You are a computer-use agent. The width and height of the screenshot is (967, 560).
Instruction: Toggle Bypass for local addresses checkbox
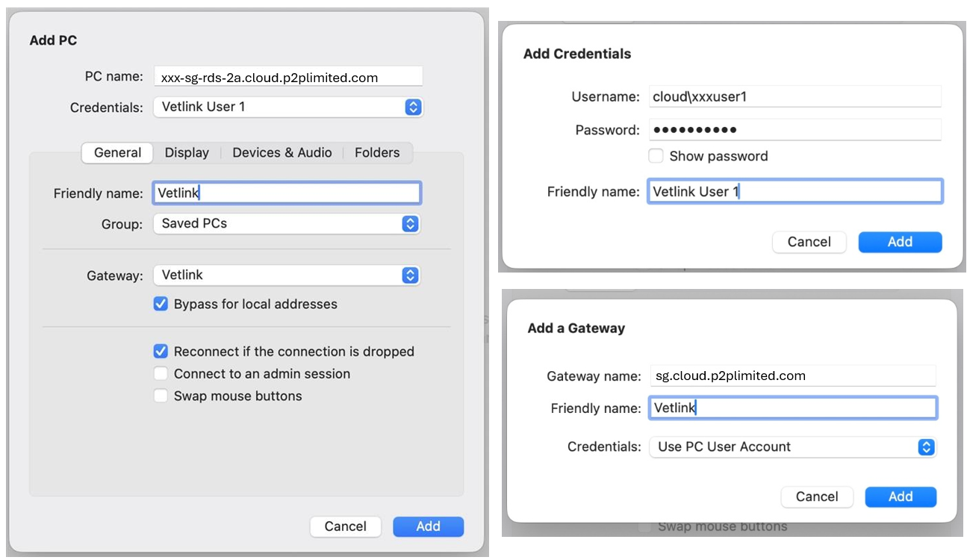161,304
